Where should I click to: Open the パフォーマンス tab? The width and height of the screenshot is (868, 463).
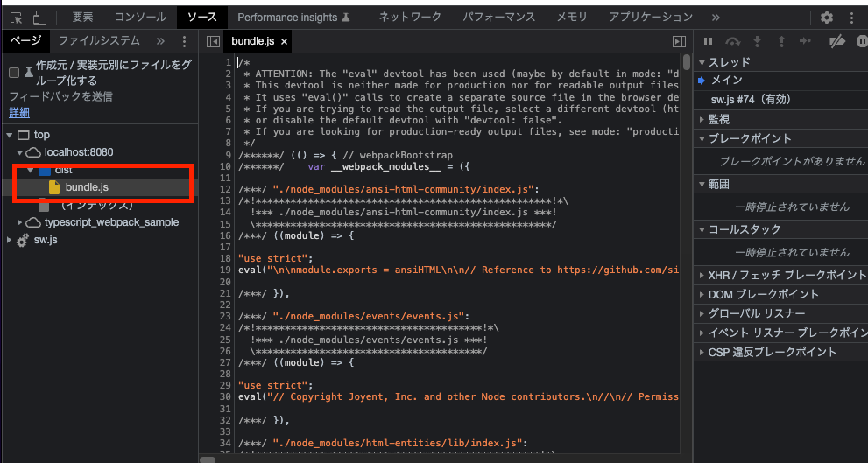click(498, 18)
